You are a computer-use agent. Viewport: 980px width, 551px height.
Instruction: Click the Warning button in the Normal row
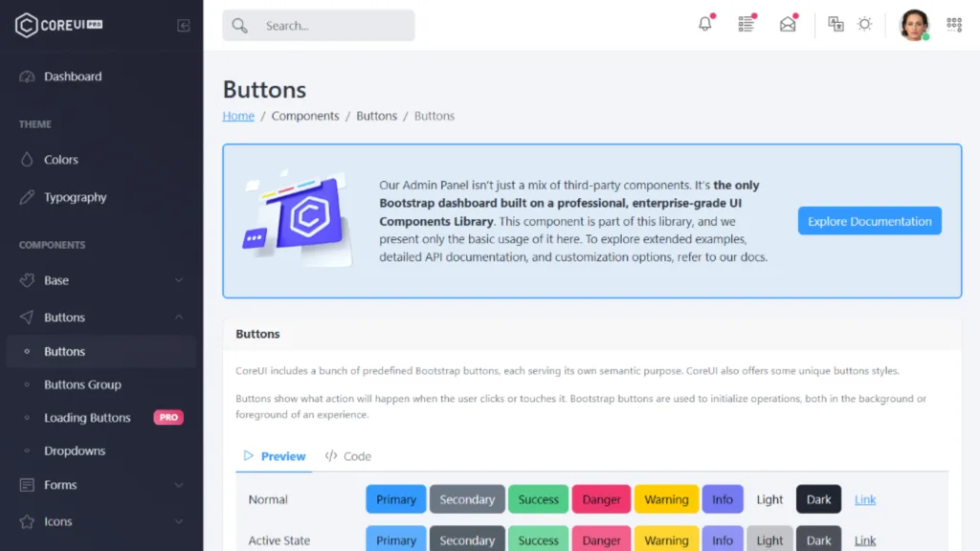[666, 498]
